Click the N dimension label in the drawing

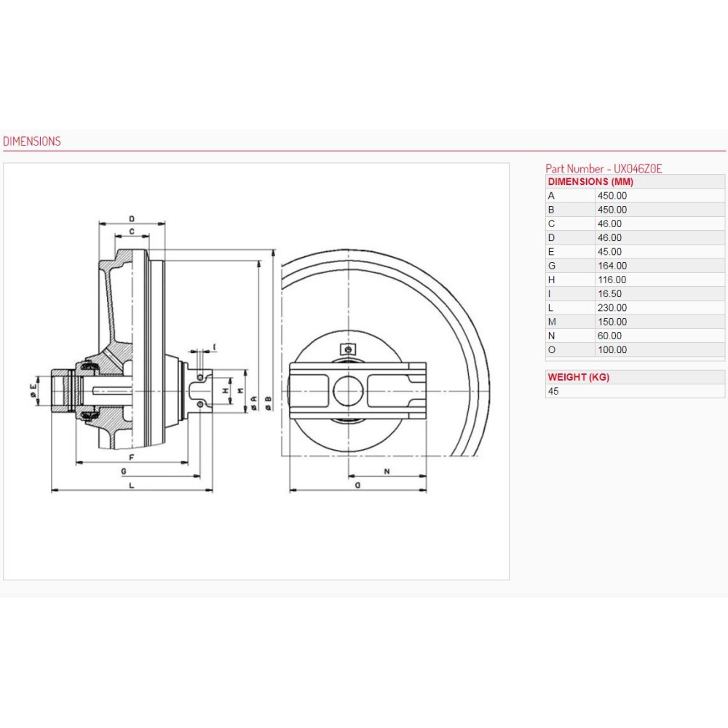(387, 471)
